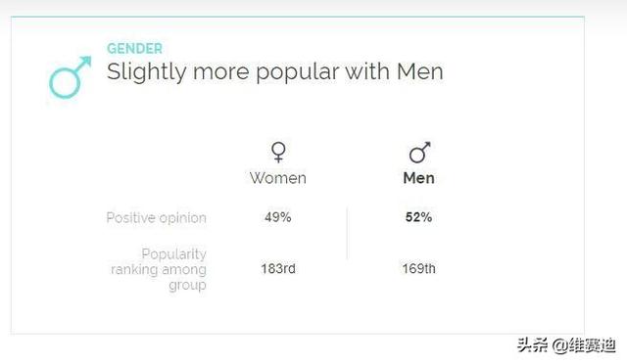Click the female symbol above Women
Screen dimensions: 627x364
tap(278, 153)
